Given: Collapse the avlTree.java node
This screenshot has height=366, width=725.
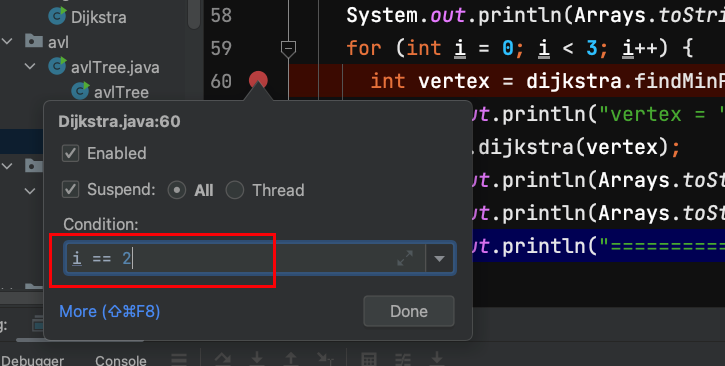Looking at the screenshot, I should tap(30, 67).
